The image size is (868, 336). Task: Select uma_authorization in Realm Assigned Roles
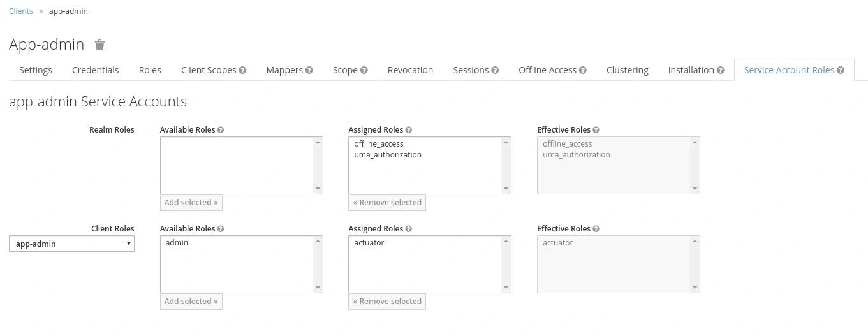click(388, 155)
